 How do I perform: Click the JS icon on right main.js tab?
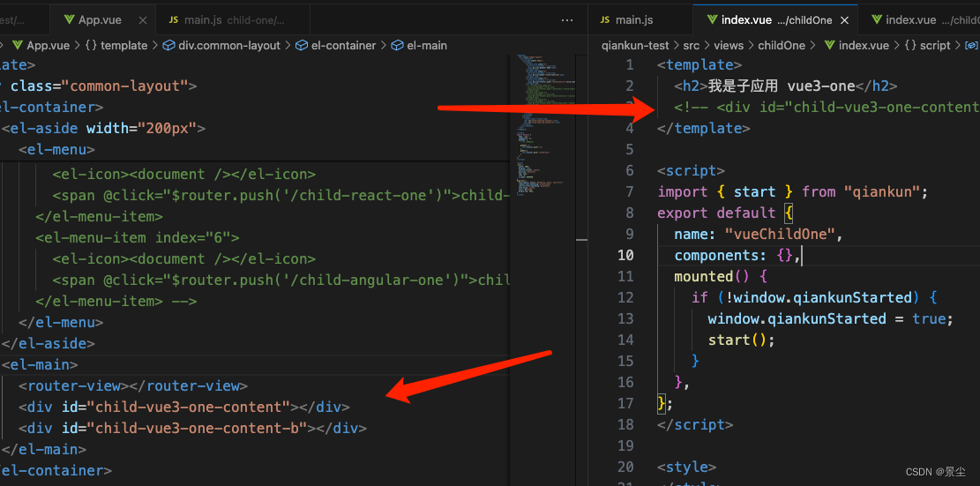click(x=604, y=20)
